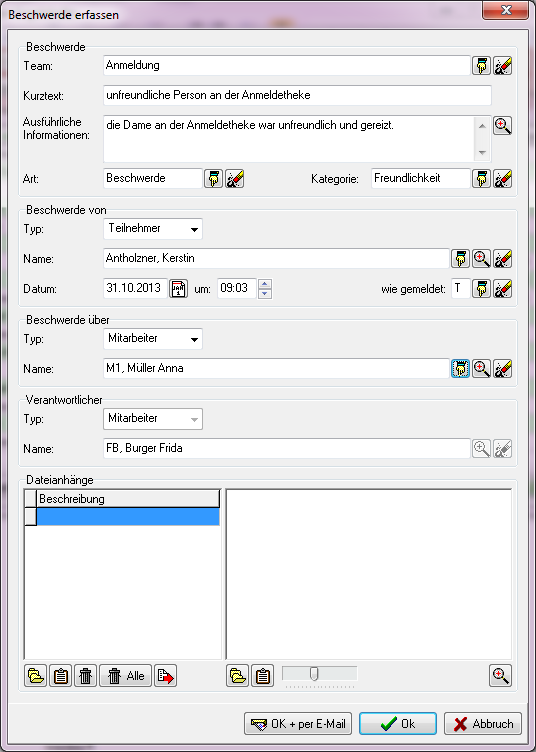Open the Kategorie selection picker icon
536x752 pixels.
pos(481,179)
